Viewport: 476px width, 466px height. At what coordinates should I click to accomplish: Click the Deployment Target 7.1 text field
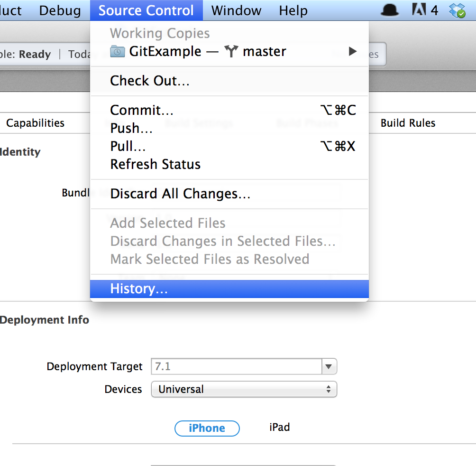237,366
